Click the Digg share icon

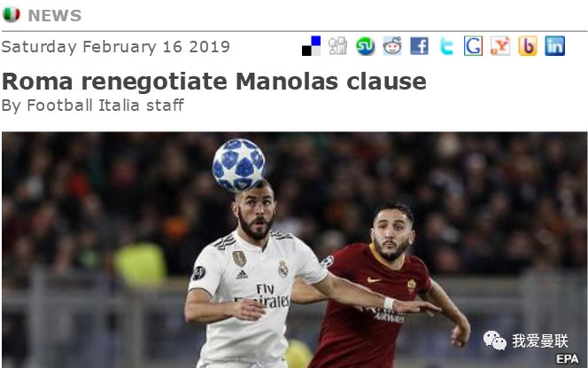click(x=338, y=46)
